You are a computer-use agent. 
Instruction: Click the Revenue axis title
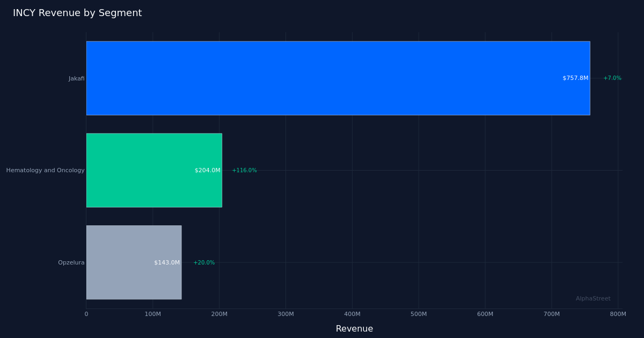354,328
